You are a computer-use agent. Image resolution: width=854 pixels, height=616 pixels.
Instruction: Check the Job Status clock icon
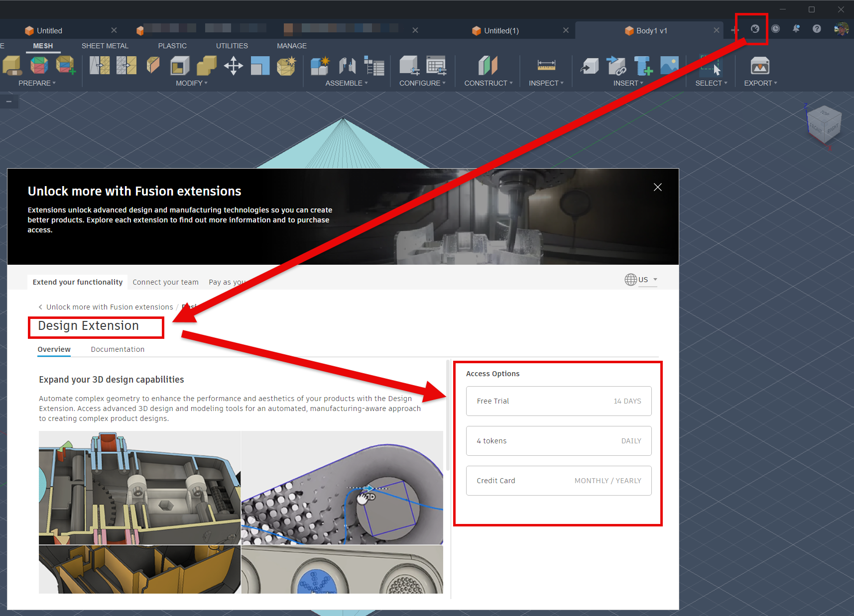coord(774,29)
